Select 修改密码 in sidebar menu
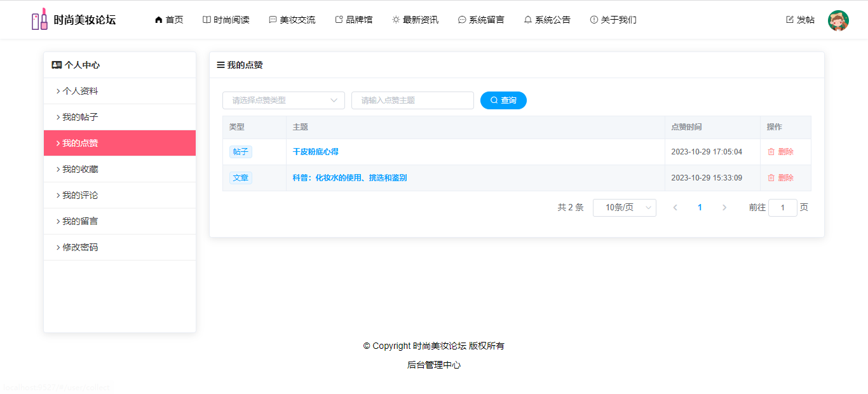The width and height of the screenshot is (868, 394). tap(80, 247)
